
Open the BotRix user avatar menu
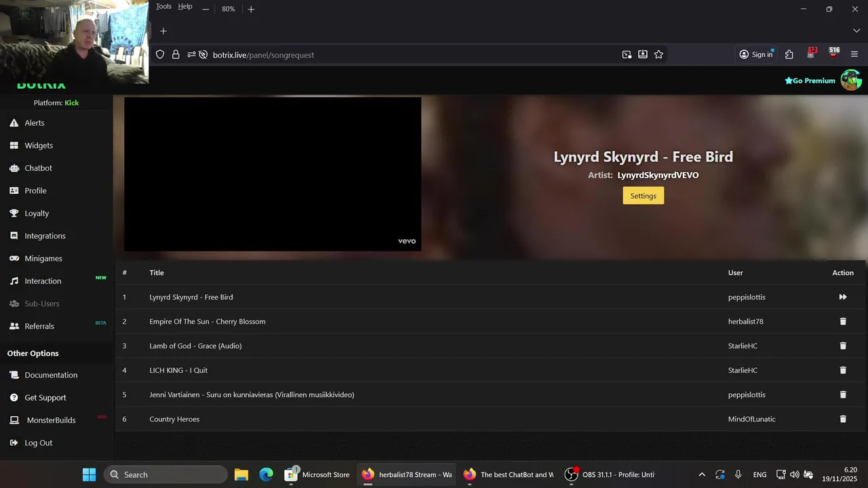click(x=851, y=80)
